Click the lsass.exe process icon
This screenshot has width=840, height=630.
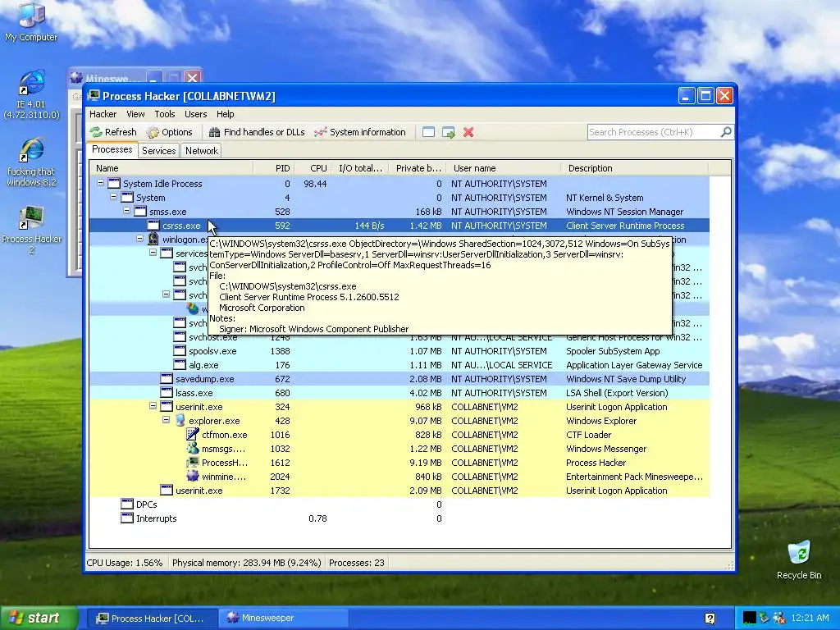(167, 393)
